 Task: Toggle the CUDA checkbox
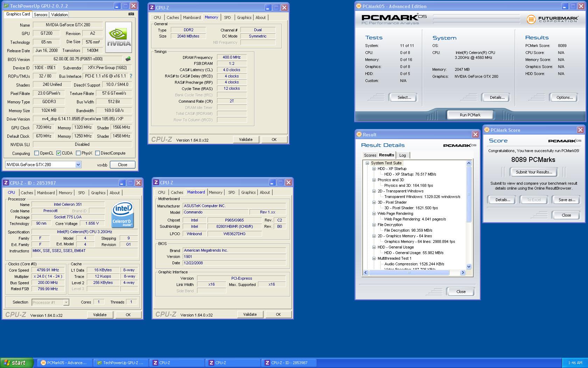pos(59,153)
